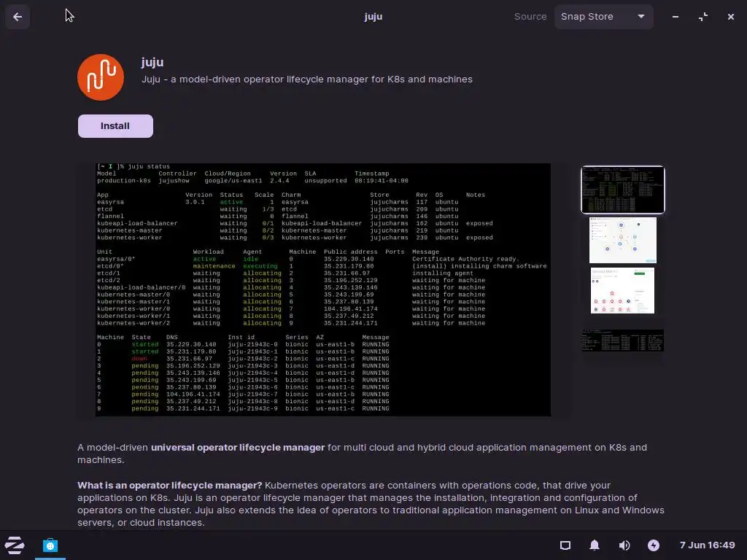The image size is (747, 560).
Task: Open the power tray icon
Action: pyautogui.click(x=654, y=545)
